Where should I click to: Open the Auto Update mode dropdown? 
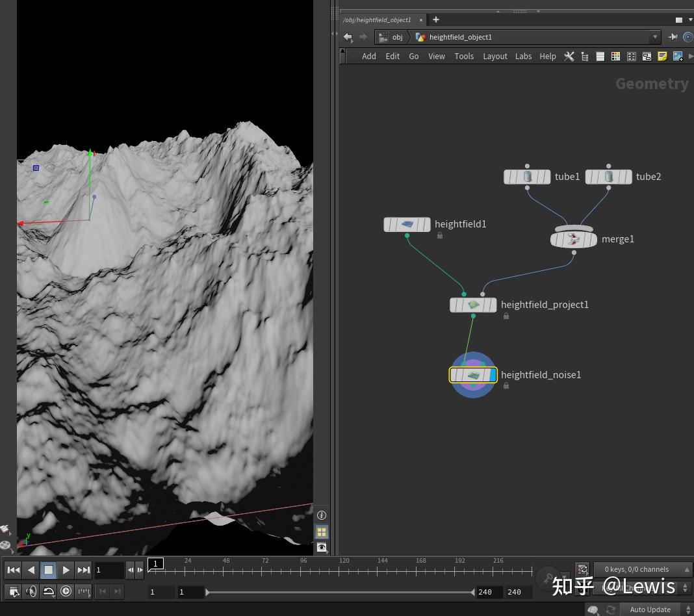(687, 610)
